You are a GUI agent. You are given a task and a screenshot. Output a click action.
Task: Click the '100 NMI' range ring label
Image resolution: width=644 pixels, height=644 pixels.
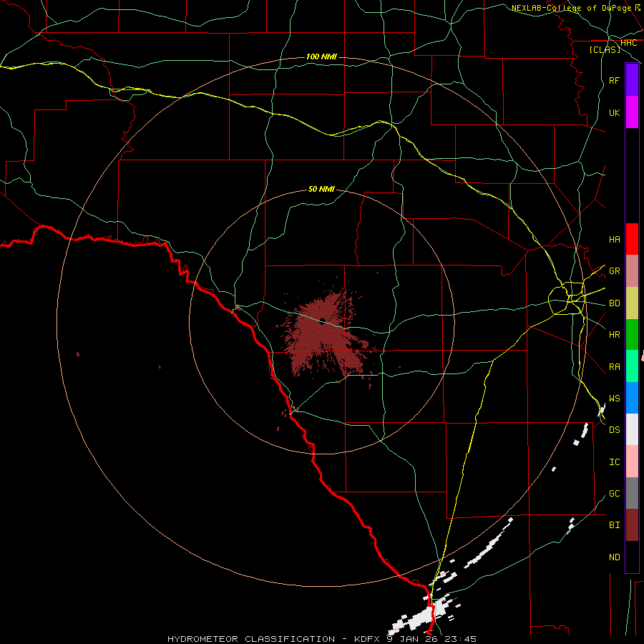[321, 57]
